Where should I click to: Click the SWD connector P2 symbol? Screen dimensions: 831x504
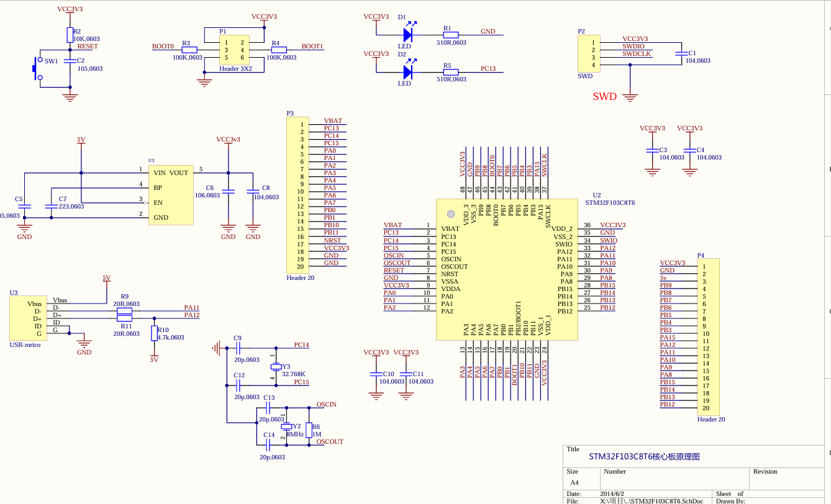point(589,54)
